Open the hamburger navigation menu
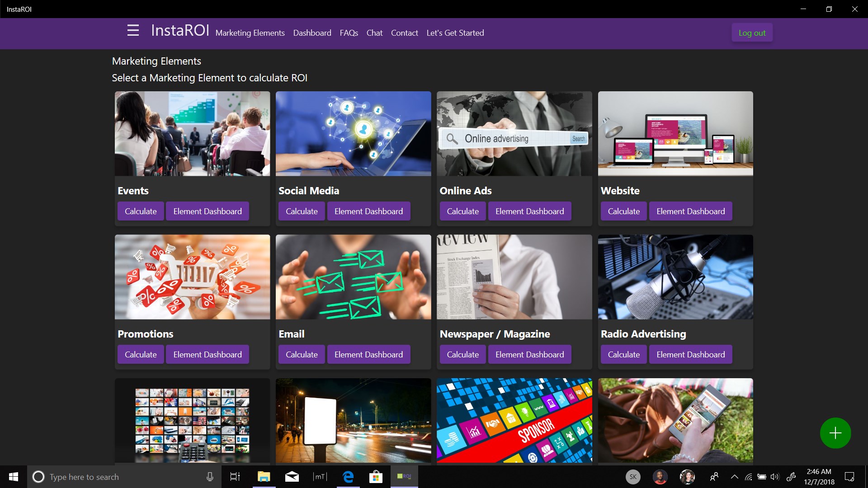Viewport: 868px width, 488px height. 133,30
